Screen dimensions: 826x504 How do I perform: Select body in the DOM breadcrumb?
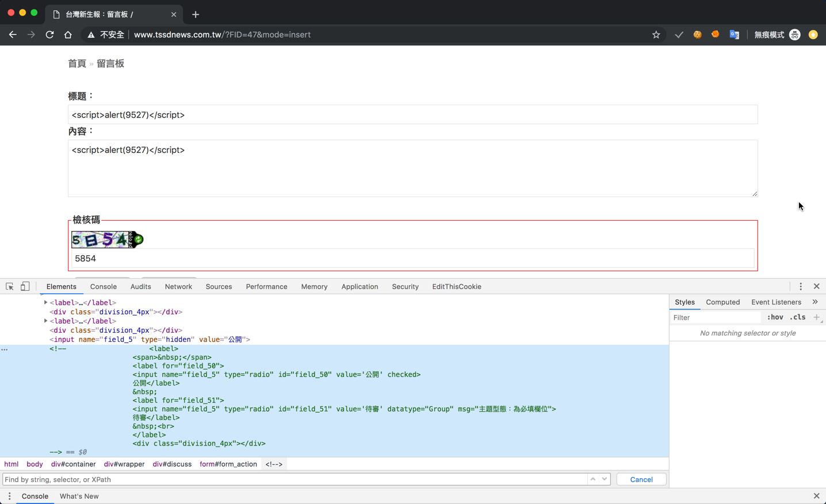click(x=35, y=464)
